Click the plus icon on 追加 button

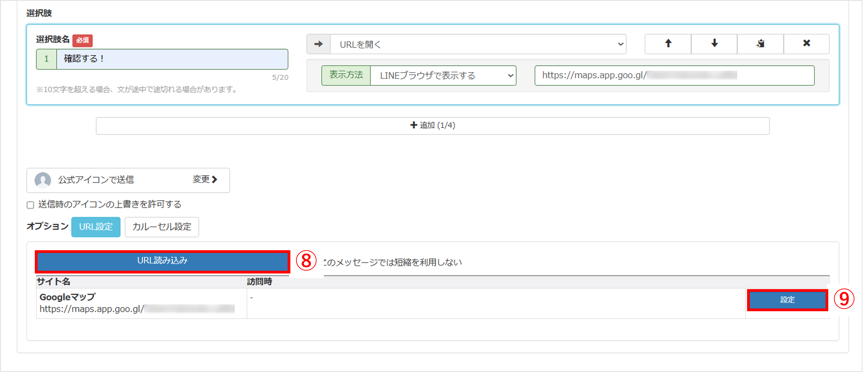coord(413,125)
